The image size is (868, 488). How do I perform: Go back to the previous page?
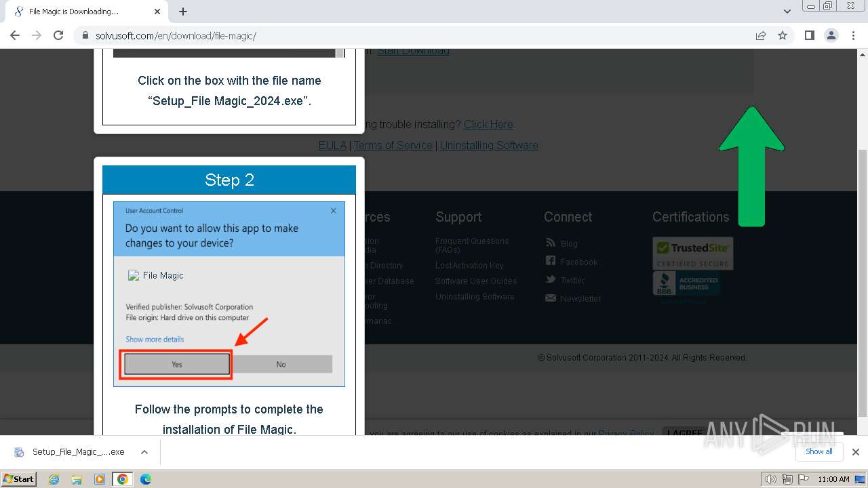point(15,35)
